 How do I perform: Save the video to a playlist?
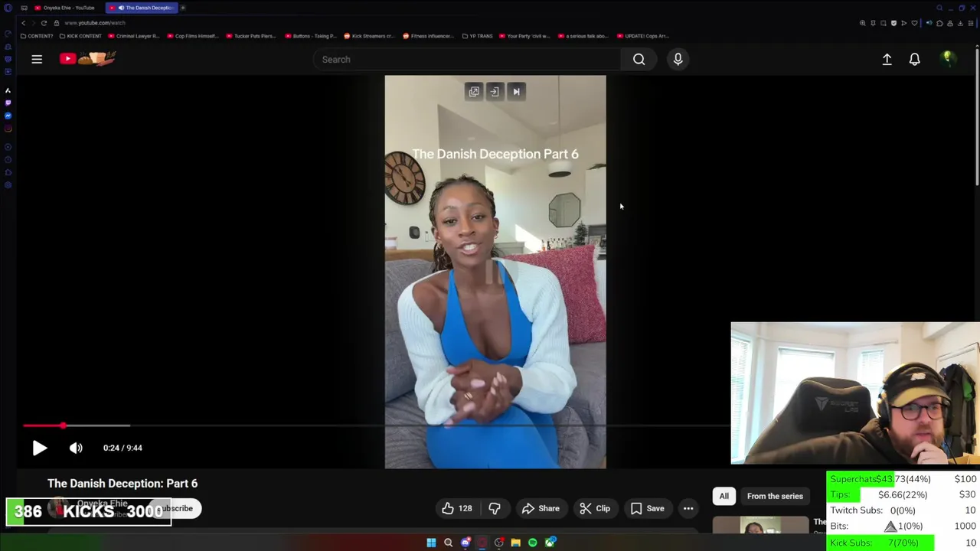[x=648, y=508]
